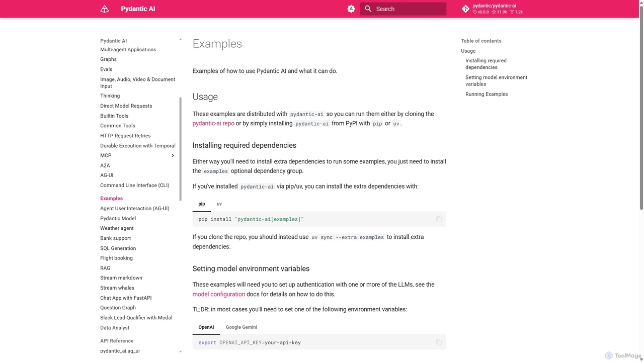The image size is (644, 362).
Task: Click sidebar scroll-down arrow at bottom
Action: coord(180,351)
